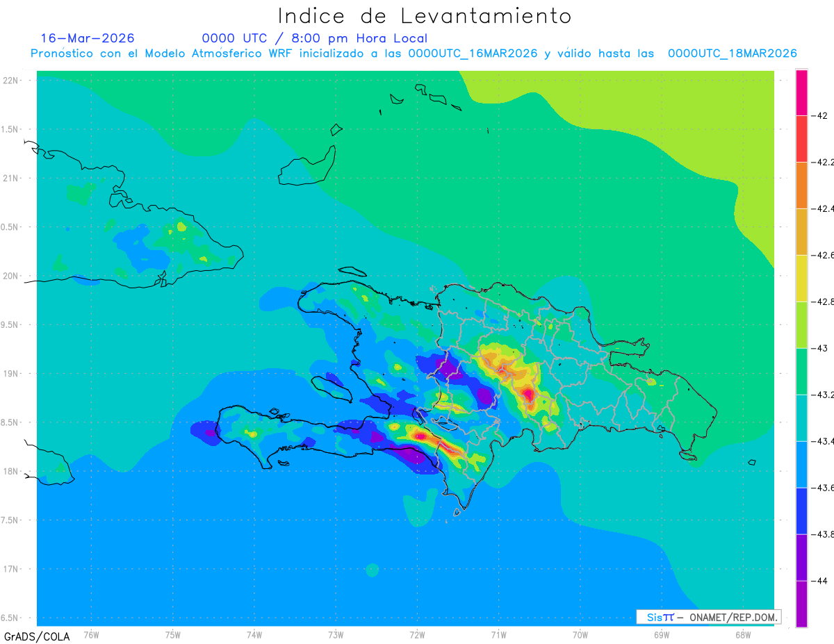Select the '-42.8' colorbar value
The height and width of the screenshot is (644, 834).
(x=824, y=302)
